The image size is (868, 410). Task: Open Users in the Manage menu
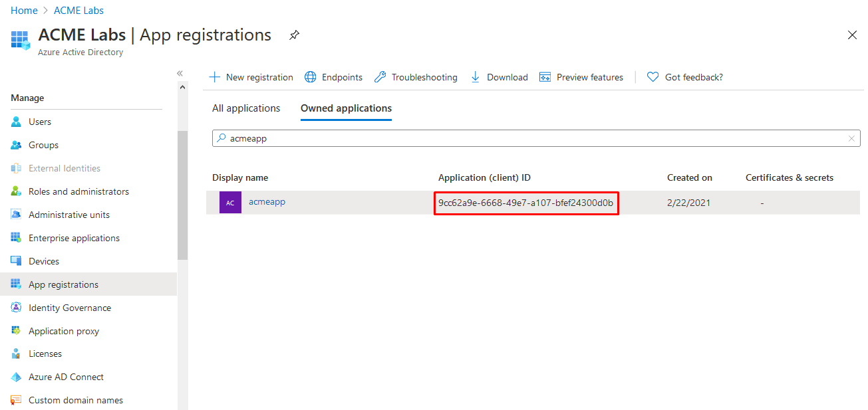coord(40,122)
